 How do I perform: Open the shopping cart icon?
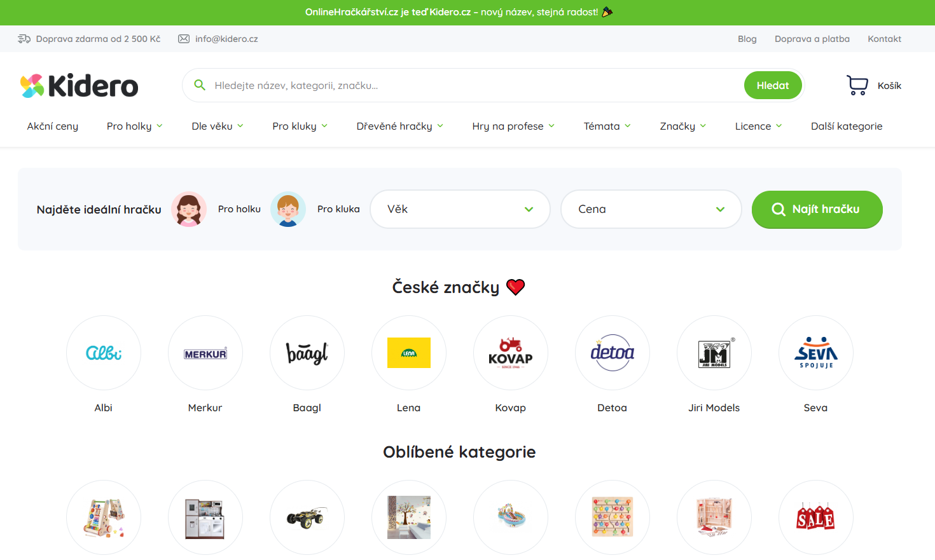[x=857, y=85]
